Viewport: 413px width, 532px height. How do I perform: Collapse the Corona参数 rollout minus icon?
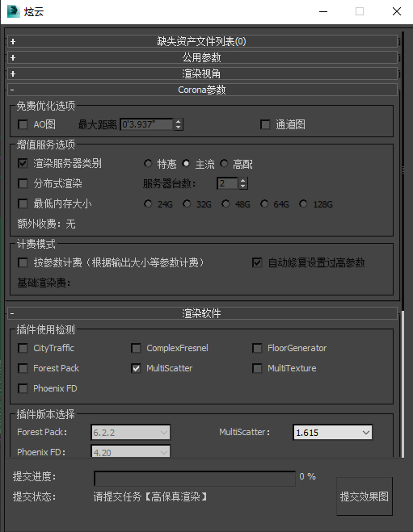click(13, 90)
